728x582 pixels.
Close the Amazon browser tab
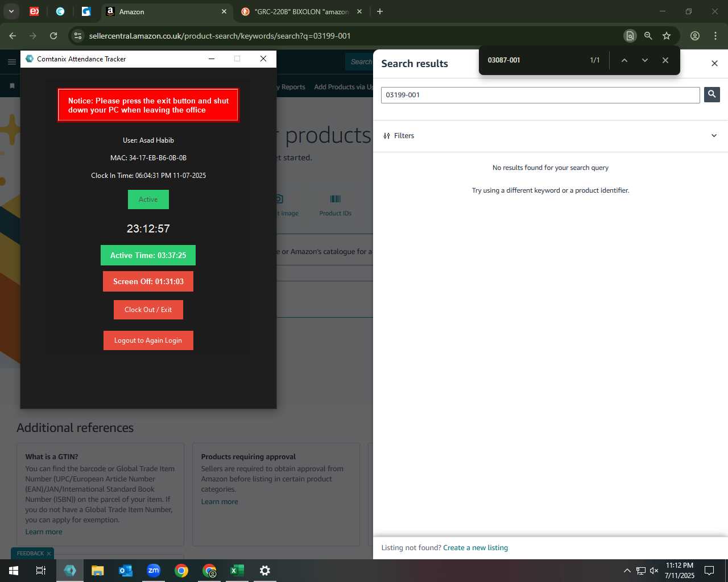pyautogui.click(x=224, y=11)
